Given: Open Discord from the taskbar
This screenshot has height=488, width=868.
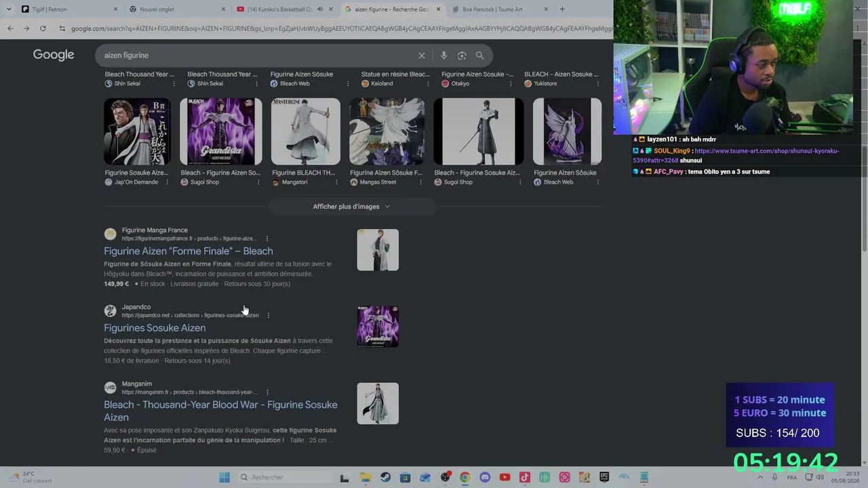Looking at the screenshot, I should pos(485,477).
